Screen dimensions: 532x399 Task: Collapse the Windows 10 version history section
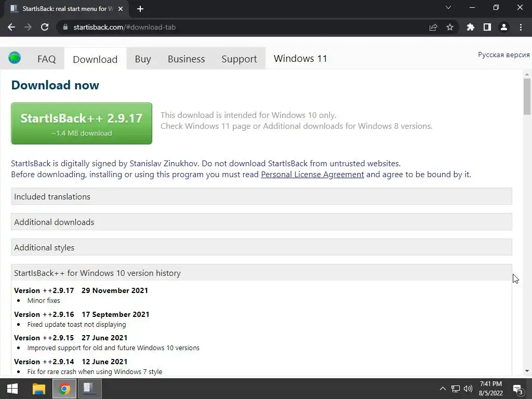pyautogui.click(x=261, y=273)
